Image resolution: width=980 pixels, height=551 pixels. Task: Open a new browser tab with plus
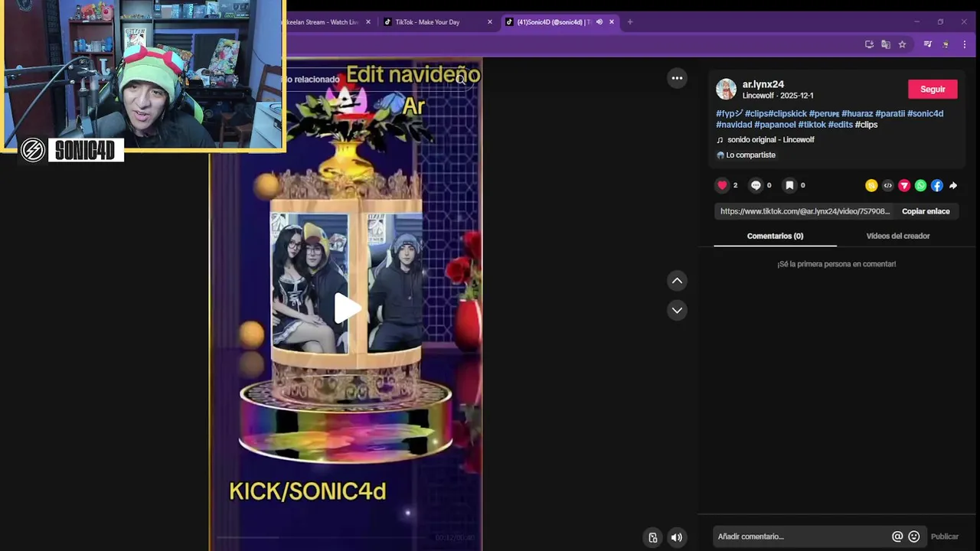630,22
